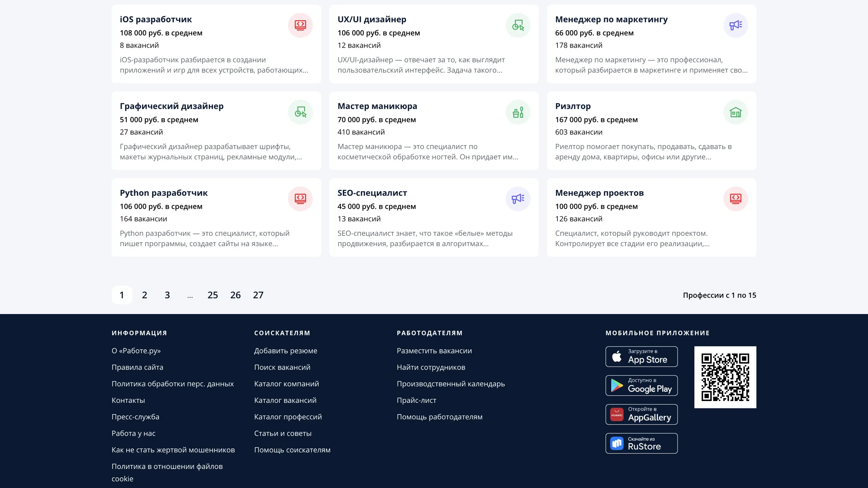Click the mobile app QR code

[x=725, y=377]
